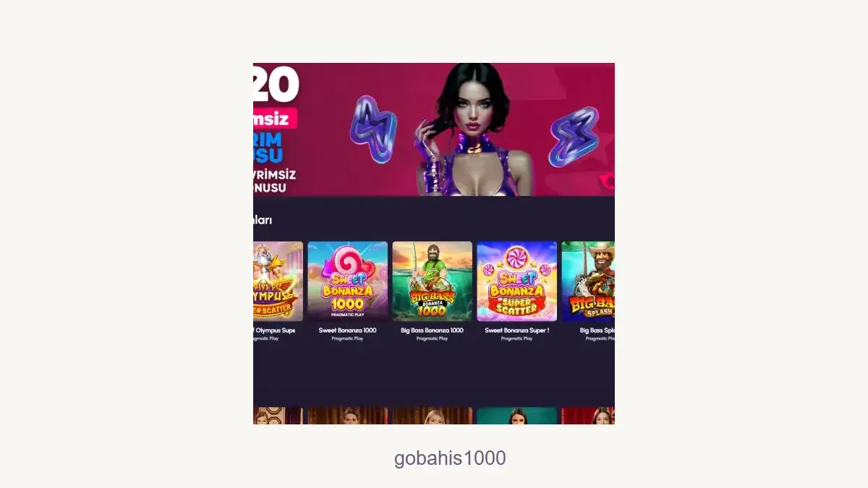The image size is (868, 488).
Task: Open the live dealer thumbnail with red background
Action: coord(588,416)
